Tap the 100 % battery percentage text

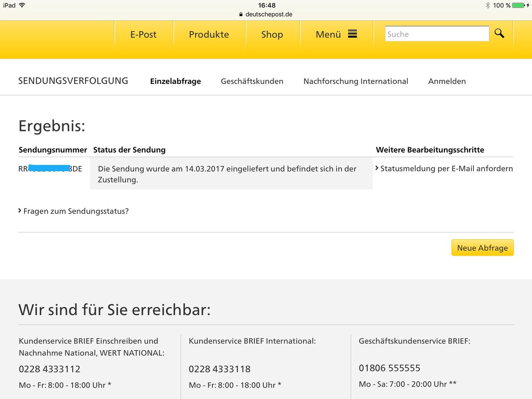pos(502,5)
